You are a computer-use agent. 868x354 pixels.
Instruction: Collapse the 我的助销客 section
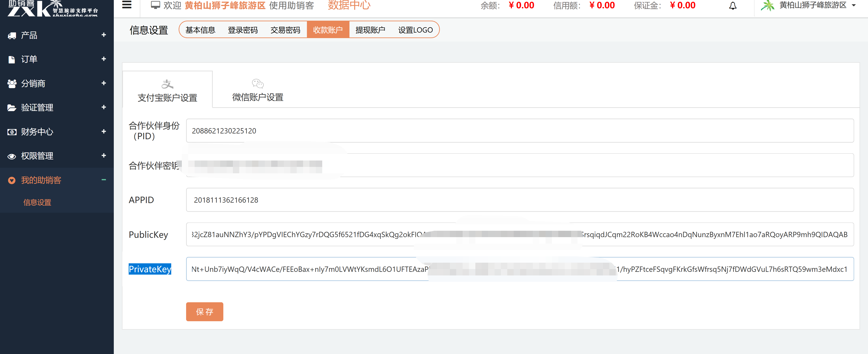pyautogui.click(x=104, y=180)
